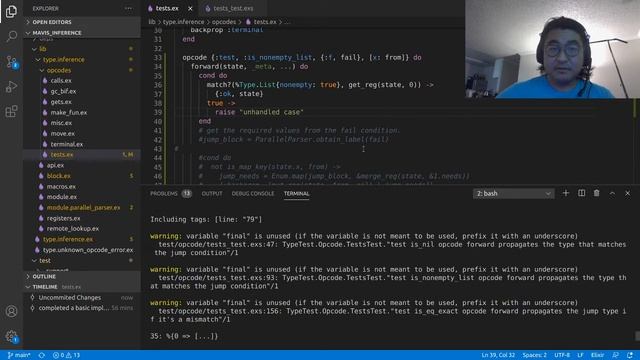Open the Accounts menu icon
This screenshot has height=360, width=640.
pyautogui.click(x=11, y=311)
